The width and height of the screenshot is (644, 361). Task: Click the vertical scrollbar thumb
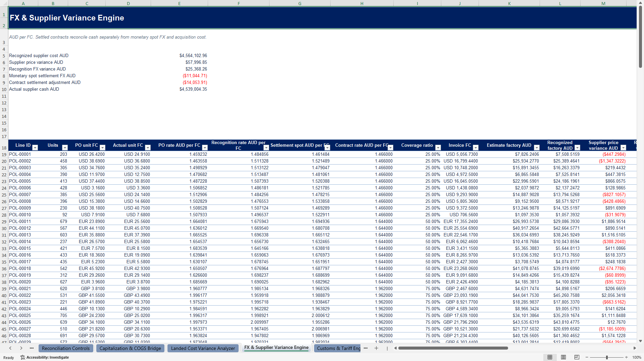[x=640, y=37]
